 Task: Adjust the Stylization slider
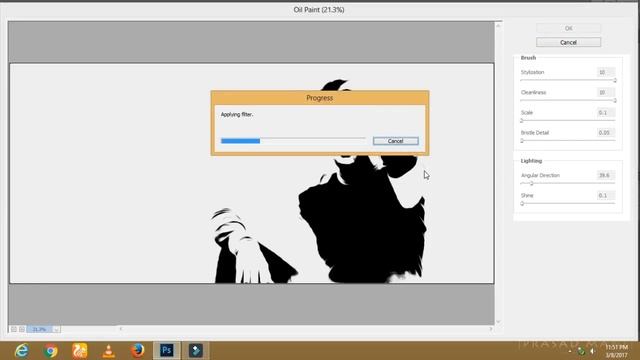pyautogui.click(x=568, y=80)
